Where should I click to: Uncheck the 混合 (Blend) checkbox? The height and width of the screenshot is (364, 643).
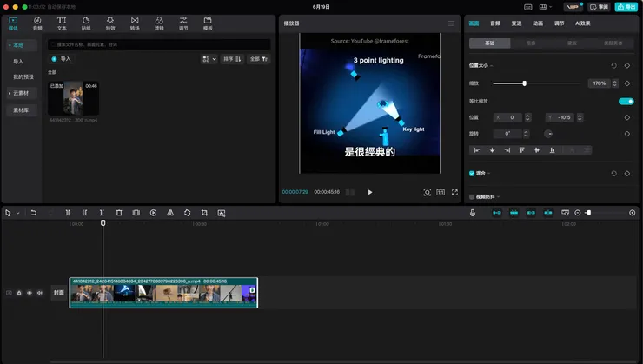click(472, 174)
